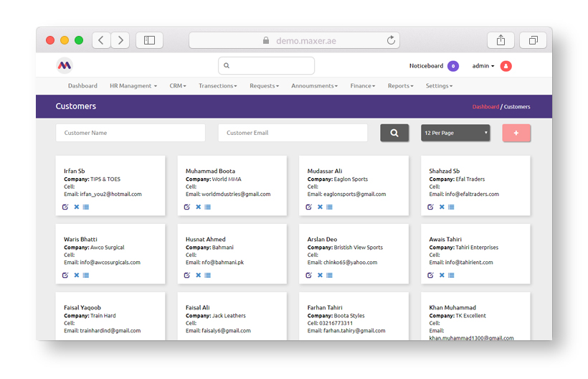Screen dimensions: 588x379
Task: Open details list icon on Mudassar Ali card
Action: (330, 207)
